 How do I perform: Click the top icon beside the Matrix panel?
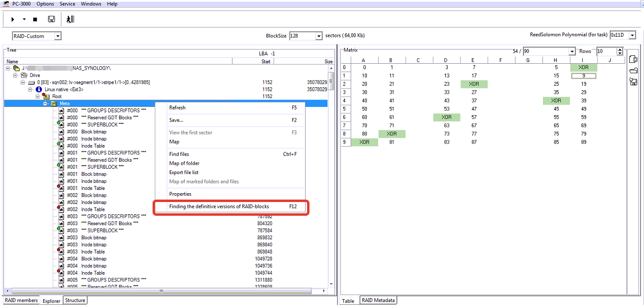click(633, 59)
